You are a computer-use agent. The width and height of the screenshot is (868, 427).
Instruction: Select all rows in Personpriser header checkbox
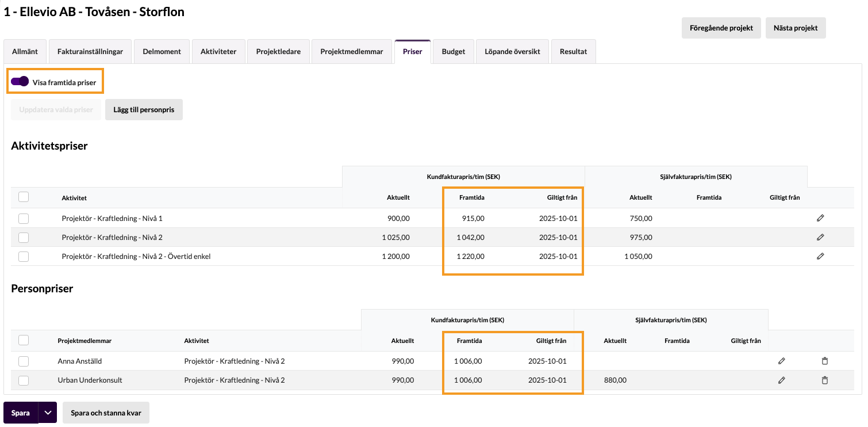pos(24,340)
